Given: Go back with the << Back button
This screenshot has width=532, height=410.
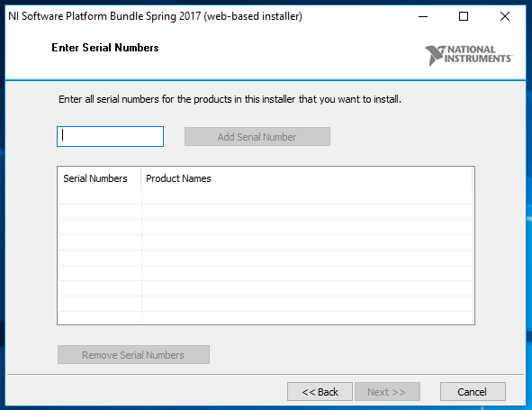Looking at the screenshot, I should coord(320,392).
